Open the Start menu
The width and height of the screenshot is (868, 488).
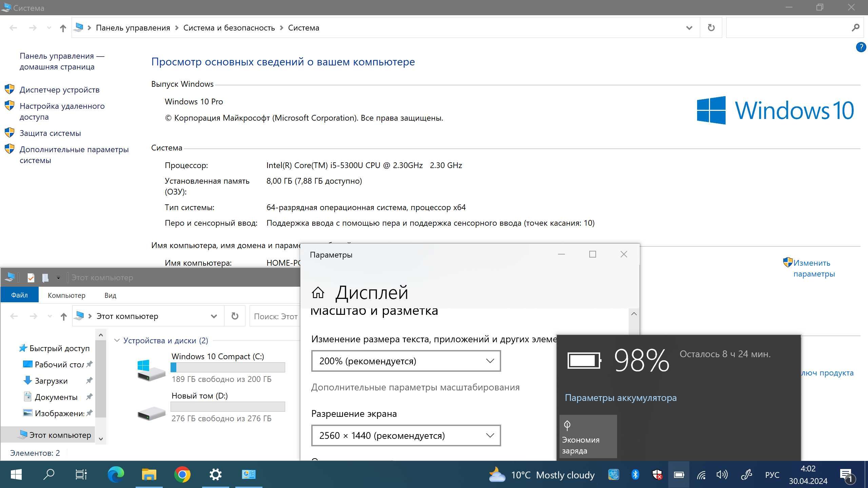16,474
